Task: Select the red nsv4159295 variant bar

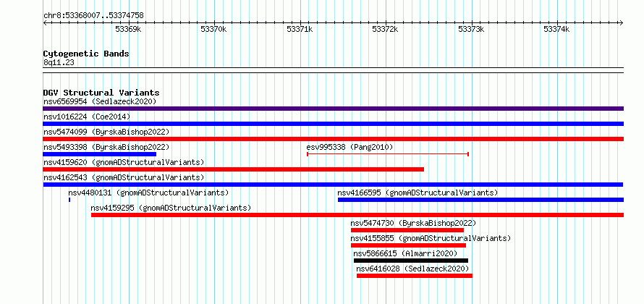Action: click(x=357, y=215)
